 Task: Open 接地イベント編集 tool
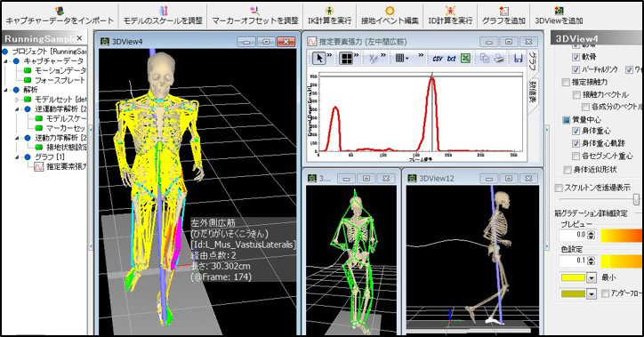point(390,11)
